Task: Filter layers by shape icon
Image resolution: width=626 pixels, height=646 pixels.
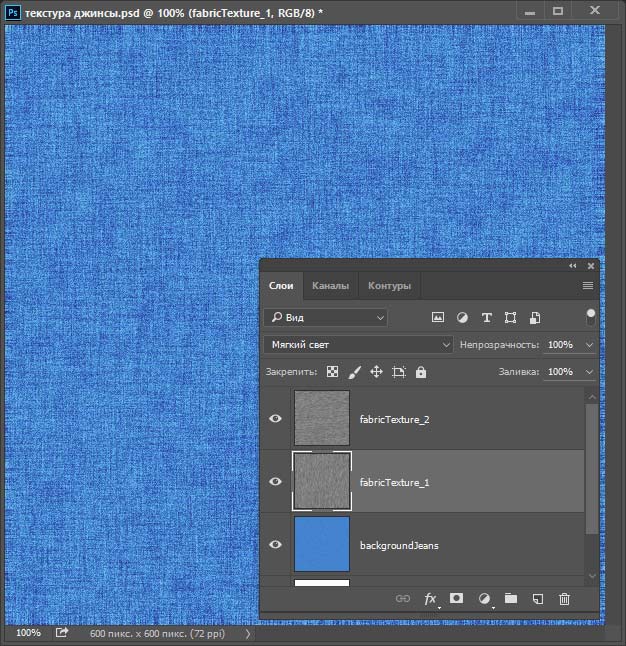Action: (510, 317)
